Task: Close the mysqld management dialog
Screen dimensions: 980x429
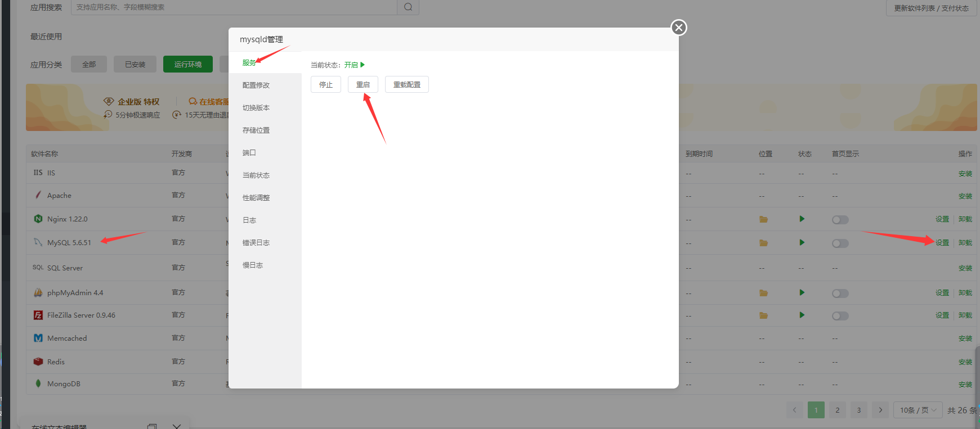Action: 679,28
